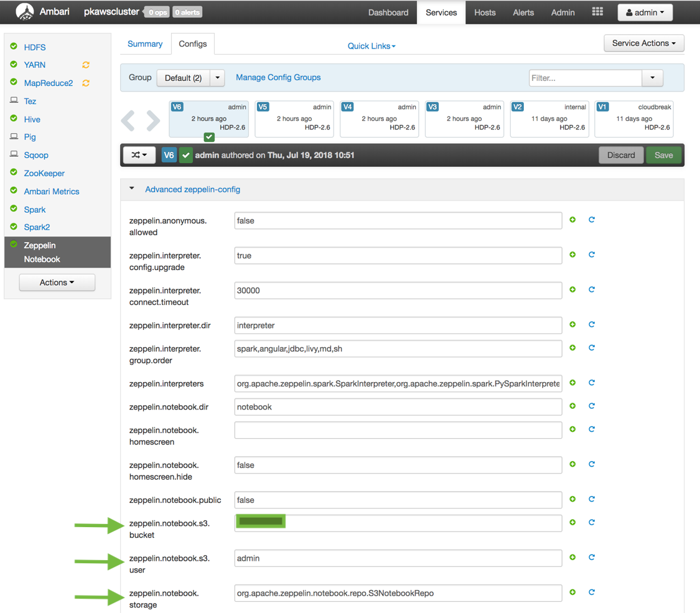Screen dimensions: 700x613
Task: Click the Save button
Action: [663, 155]
